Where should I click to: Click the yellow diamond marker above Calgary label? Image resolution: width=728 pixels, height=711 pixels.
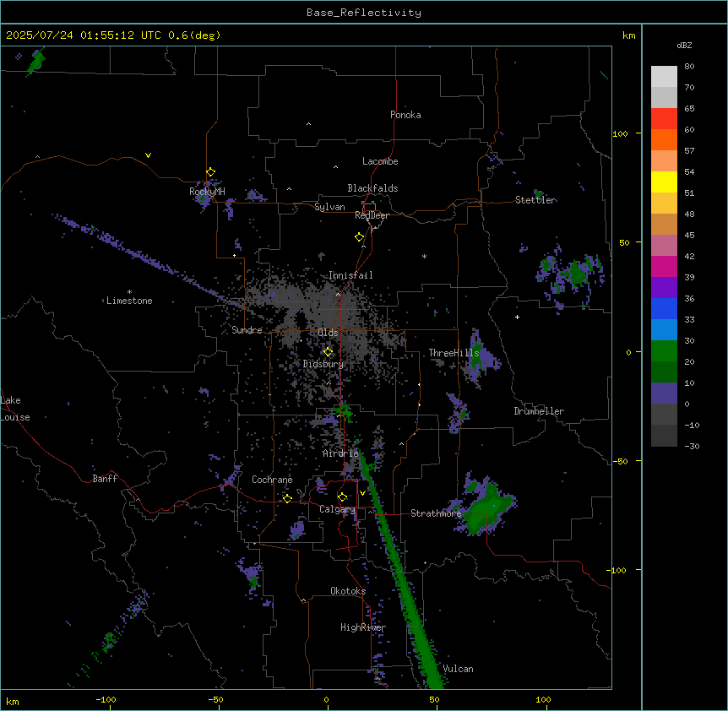(x=343, y=497)
